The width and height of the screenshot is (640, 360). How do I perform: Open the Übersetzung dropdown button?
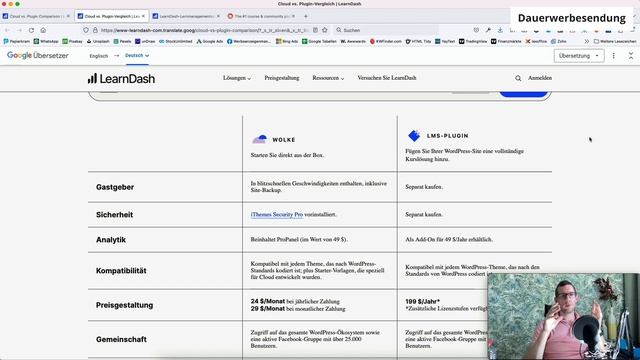click(579, 56)
